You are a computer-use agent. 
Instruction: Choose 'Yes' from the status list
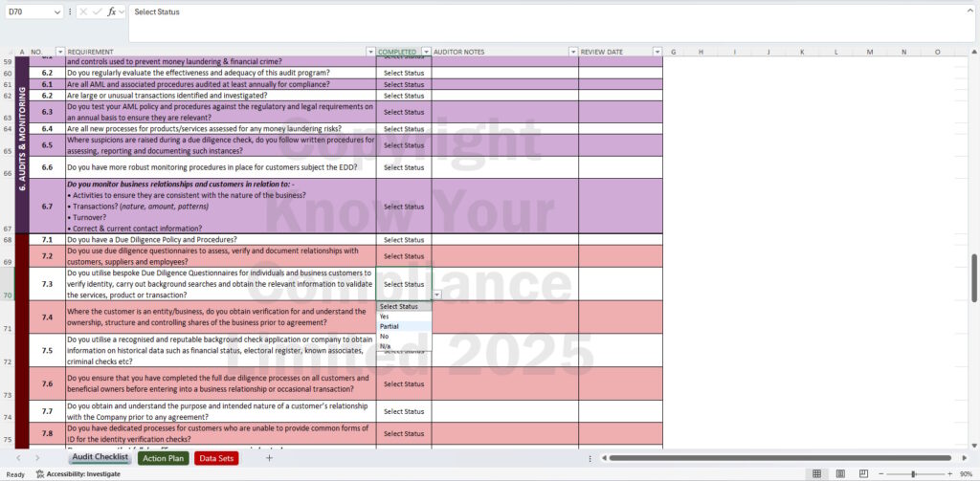click(385, 317)
